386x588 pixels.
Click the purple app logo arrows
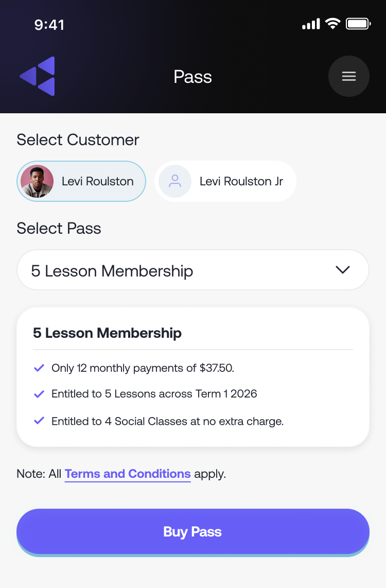click(x=37, y=76)
